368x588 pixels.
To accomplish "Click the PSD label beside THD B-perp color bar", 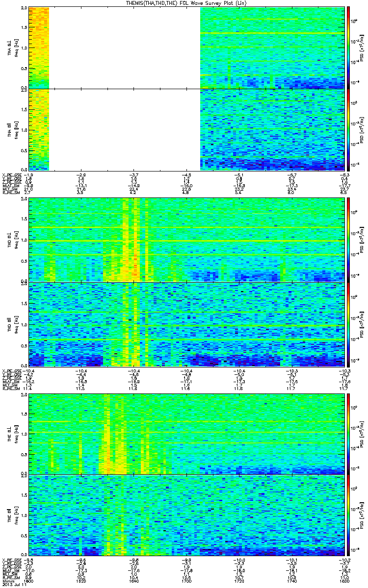I will 362,240.
